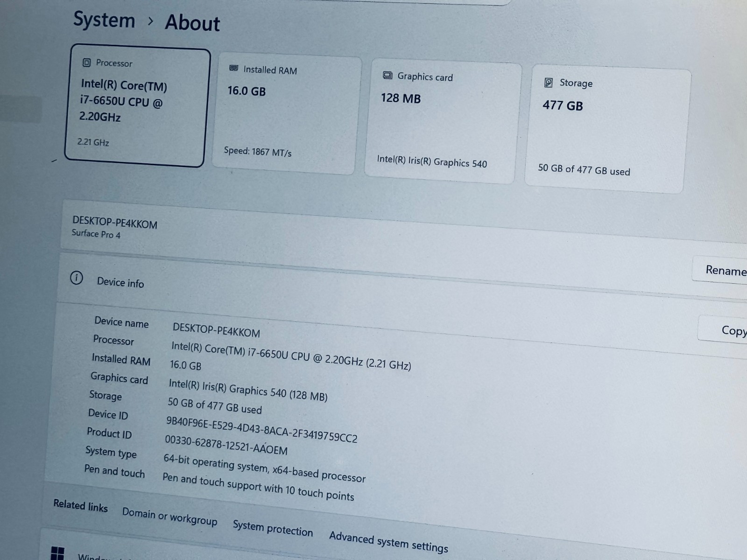Select the Graphics card summary card
747x560 pixels.
(443, 121)
